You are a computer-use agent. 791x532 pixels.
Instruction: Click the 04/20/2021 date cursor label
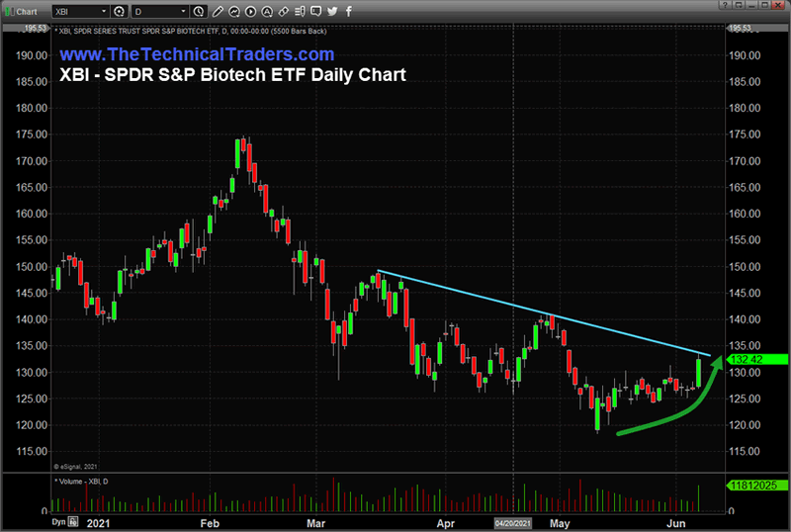[x=513, y=523]
